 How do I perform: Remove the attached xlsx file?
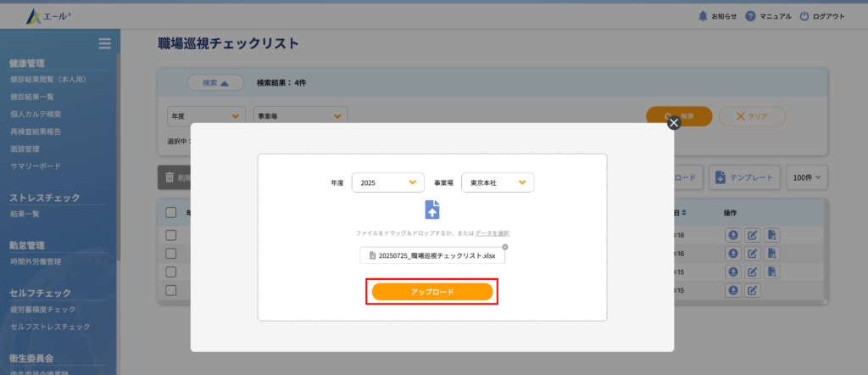505,247
